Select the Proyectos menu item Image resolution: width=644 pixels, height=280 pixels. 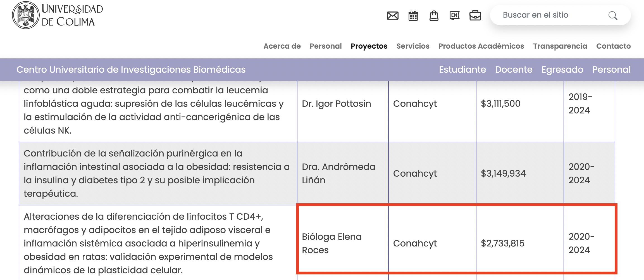point(369,46)
